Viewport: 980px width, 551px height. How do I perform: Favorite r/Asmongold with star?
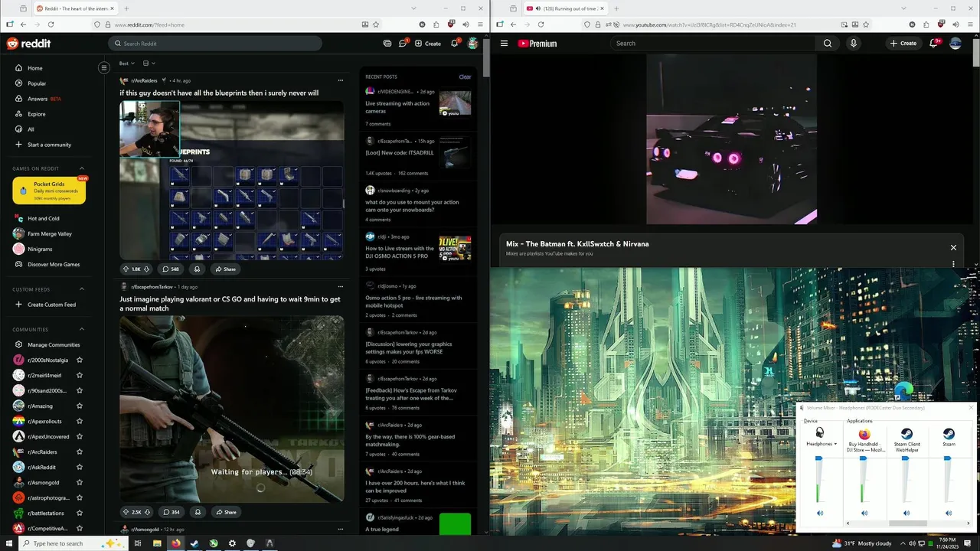pos(80,482)
